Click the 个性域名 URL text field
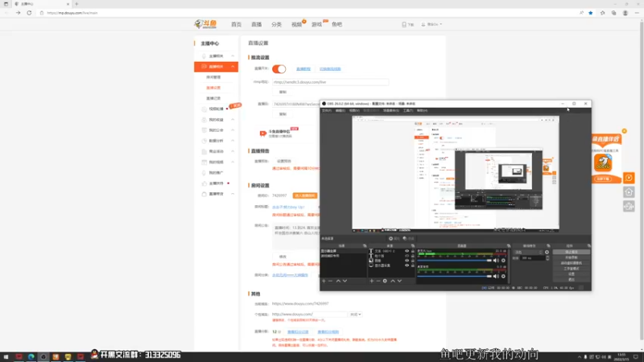Image resolution: width=644 pixels, height=362 pixels. point(309,315)
